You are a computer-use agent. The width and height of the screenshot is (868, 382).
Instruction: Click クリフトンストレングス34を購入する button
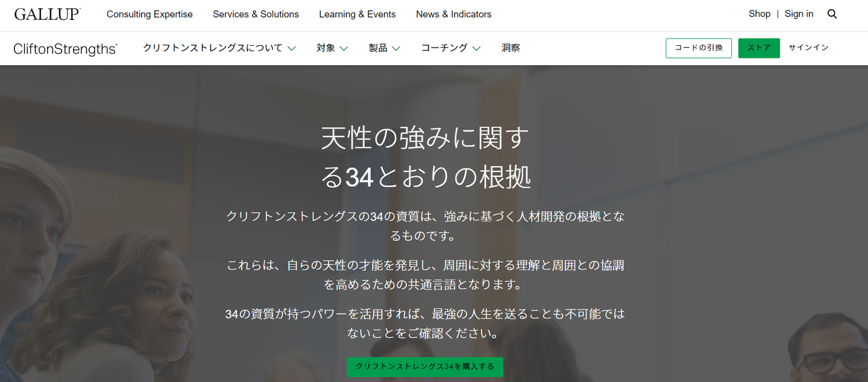tap(425, 366)
